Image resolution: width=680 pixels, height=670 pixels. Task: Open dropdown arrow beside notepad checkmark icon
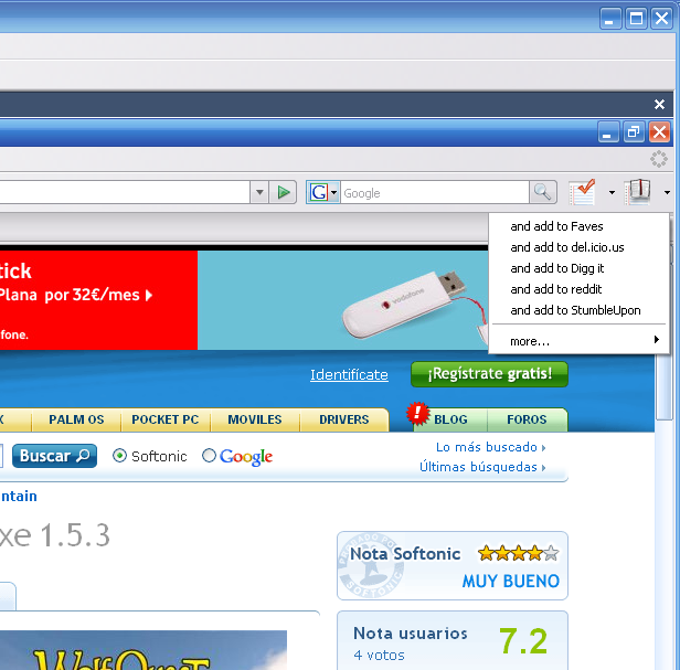(x=612, y=192)
